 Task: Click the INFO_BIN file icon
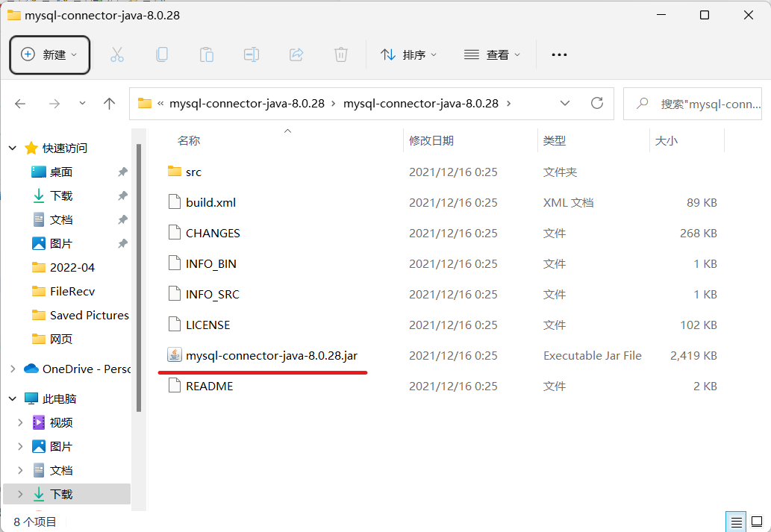tap(175, 263)
